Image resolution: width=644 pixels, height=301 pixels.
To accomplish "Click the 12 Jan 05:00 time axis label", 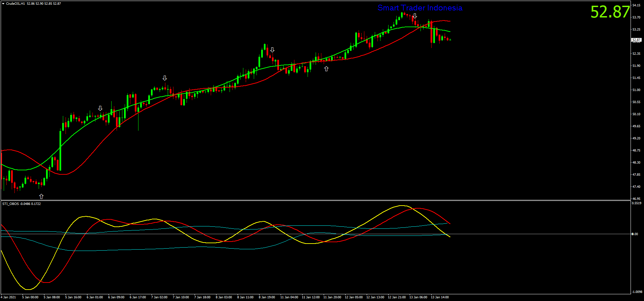I will pyautogui.click(x=354, y=297).
